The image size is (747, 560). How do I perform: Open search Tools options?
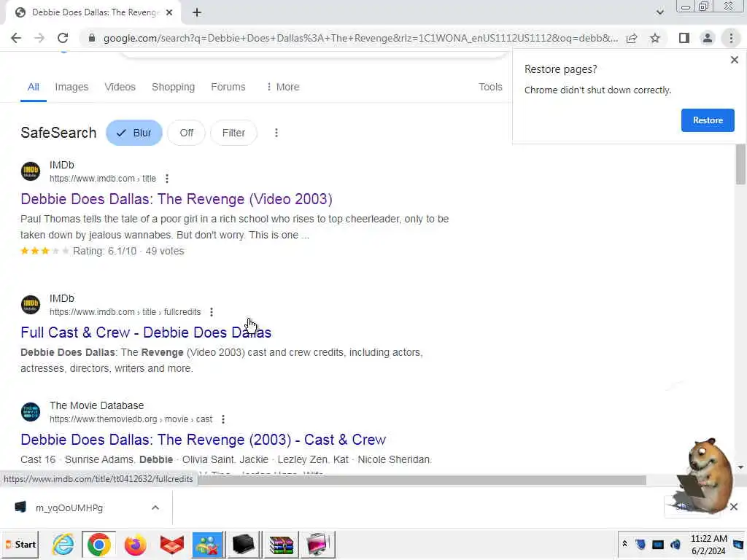coord(490,87)
